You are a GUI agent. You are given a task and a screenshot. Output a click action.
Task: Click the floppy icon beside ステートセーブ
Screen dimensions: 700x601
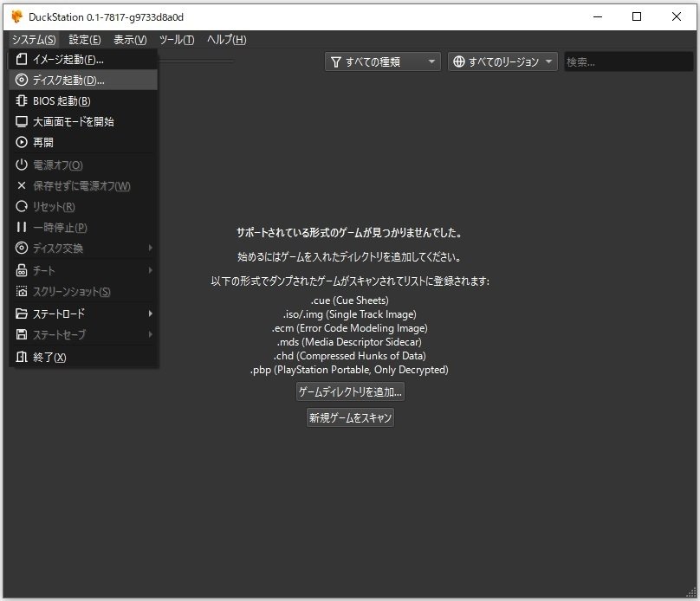coord(22,334)
